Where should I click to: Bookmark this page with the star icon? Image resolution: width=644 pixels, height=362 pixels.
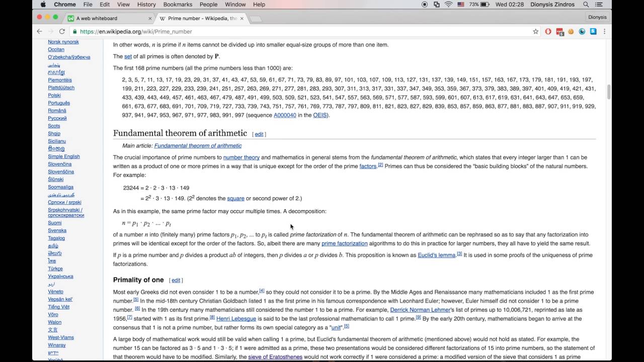(x=535, y=31)
